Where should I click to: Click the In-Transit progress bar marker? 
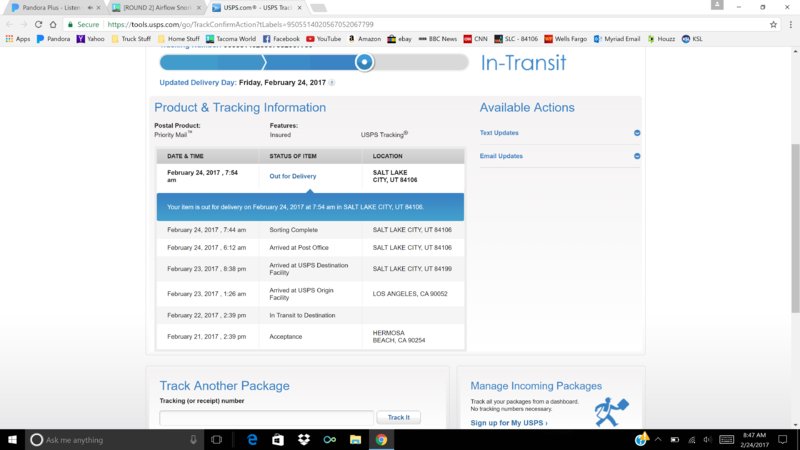[x=364, y=62]
